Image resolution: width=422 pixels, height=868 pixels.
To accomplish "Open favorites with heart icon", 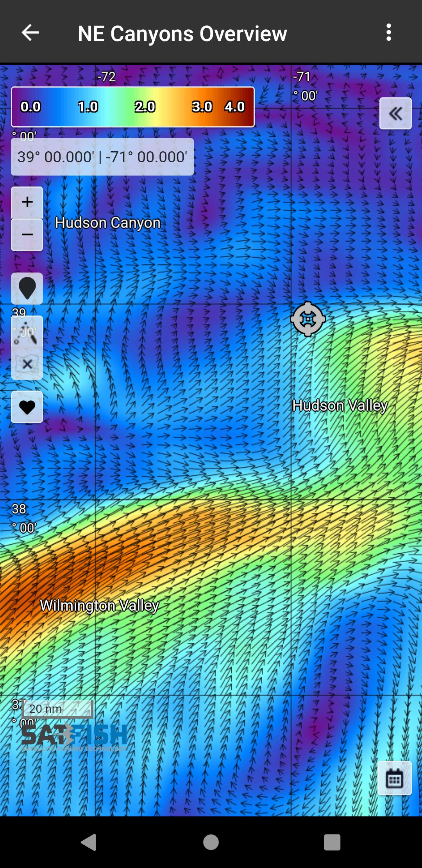I will tap(27, 407).
